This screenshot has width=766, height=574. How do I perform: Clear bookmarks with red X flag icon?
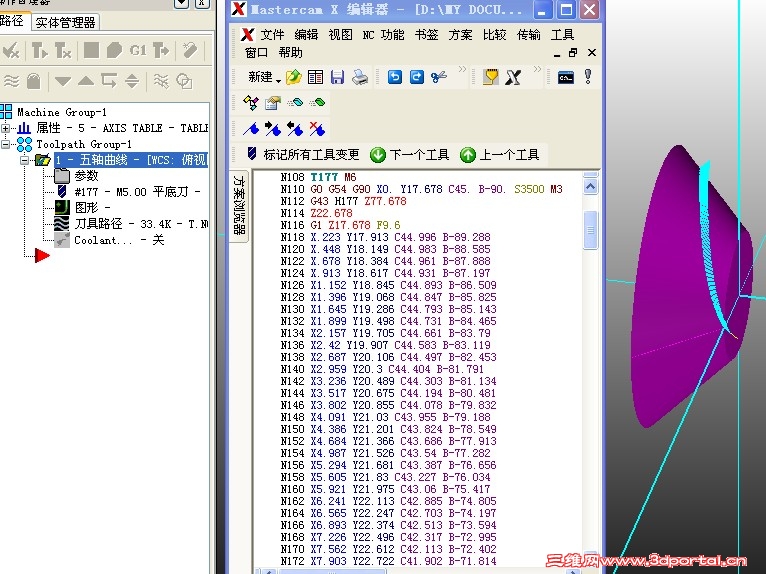click(317, 129)
